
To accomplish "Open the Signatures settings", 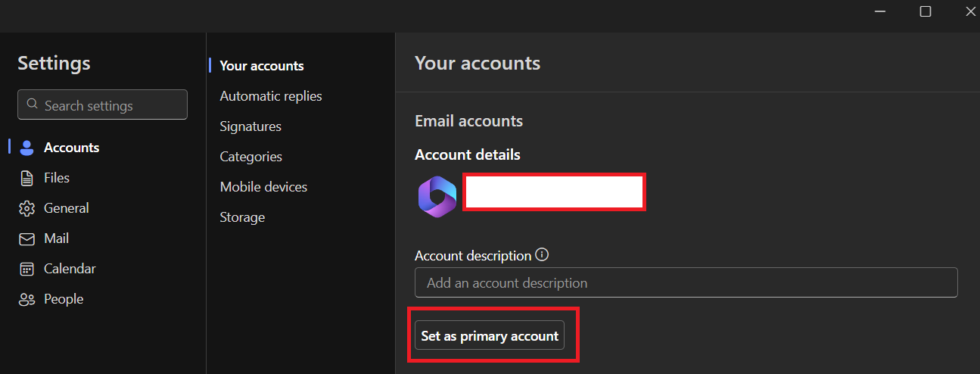I will point(250,126).
